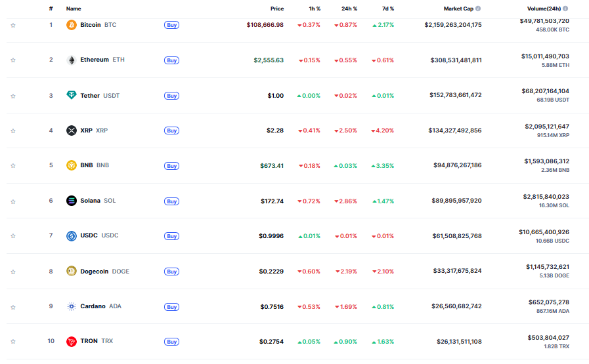Sort by the Price column header

pos(277,9)
